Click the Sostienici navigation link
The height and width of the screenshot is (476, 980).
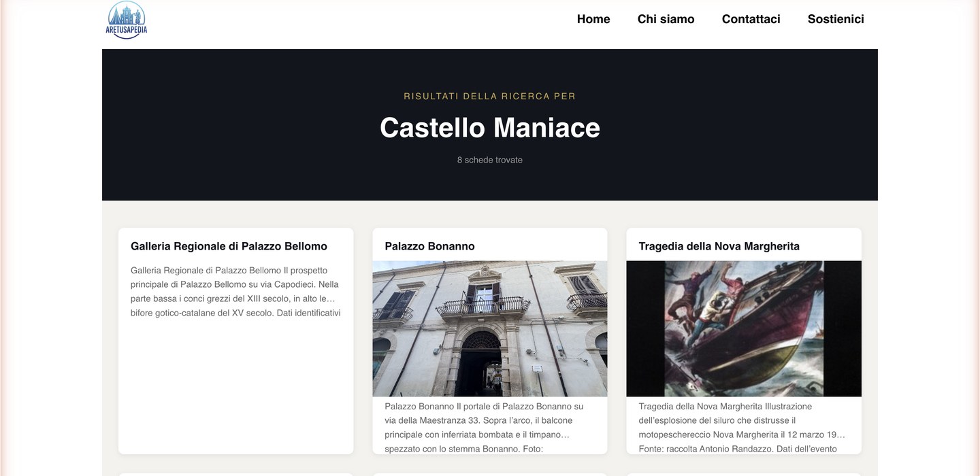point(835,19)
